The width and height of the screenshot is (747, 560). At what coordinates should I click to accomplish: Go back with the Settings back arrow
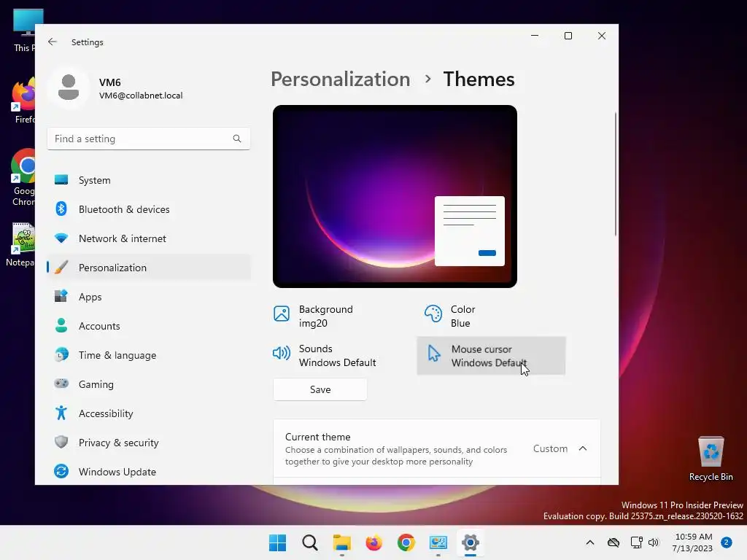tap(53, 42)
